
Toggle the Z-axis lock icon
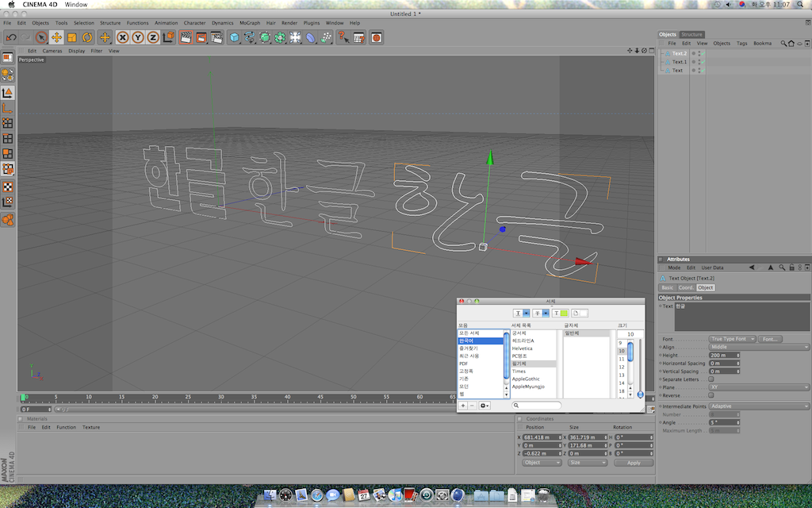point(152,37)
